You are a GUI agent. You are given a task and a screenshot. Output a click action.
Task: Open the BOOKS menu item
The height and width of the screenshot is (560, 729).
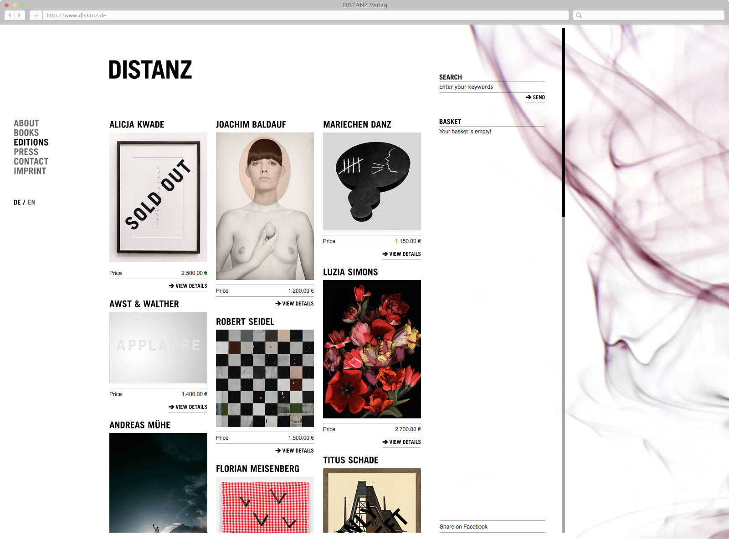26,133
